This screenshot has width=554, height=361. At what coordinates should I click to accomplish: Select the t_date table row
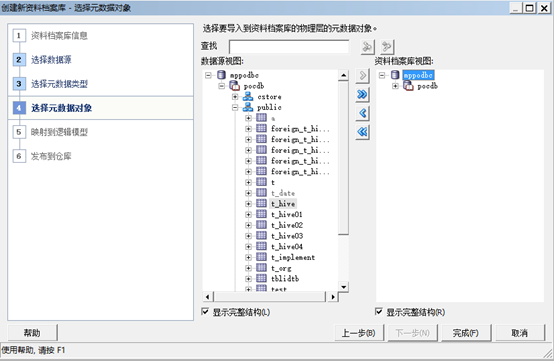click(x=283, y=193)
